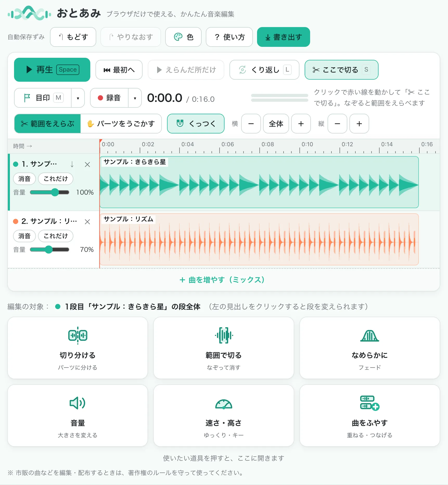
Task: Remove track 2 with the X
Action: pyautogui.click(x=87, y=222)
